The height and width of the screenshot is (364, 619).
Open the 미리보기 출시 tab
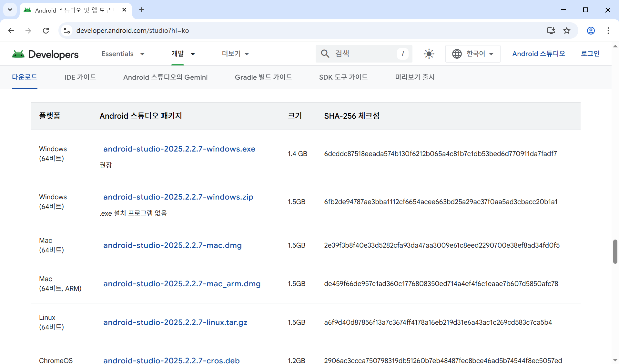point(415,77)
